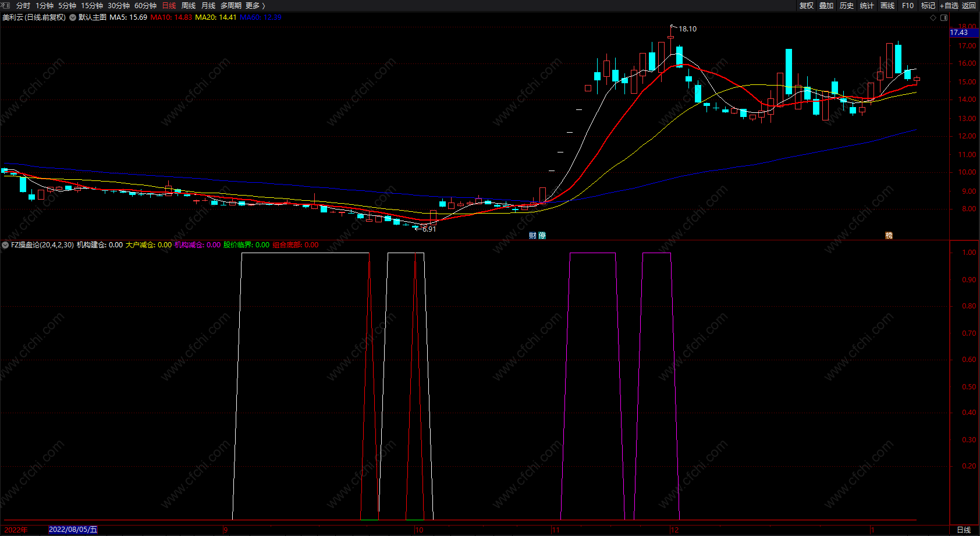Click the 2022年 year label on time axis
The image size is (980, 536).
pyautogui.click(x=16, y=530)
